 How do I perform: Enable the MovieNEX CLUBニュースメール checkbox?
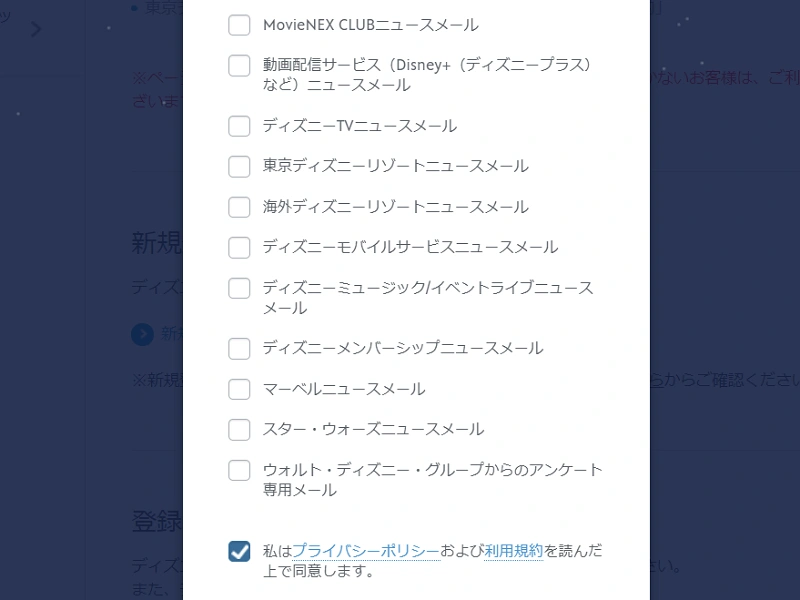[239, 25]
